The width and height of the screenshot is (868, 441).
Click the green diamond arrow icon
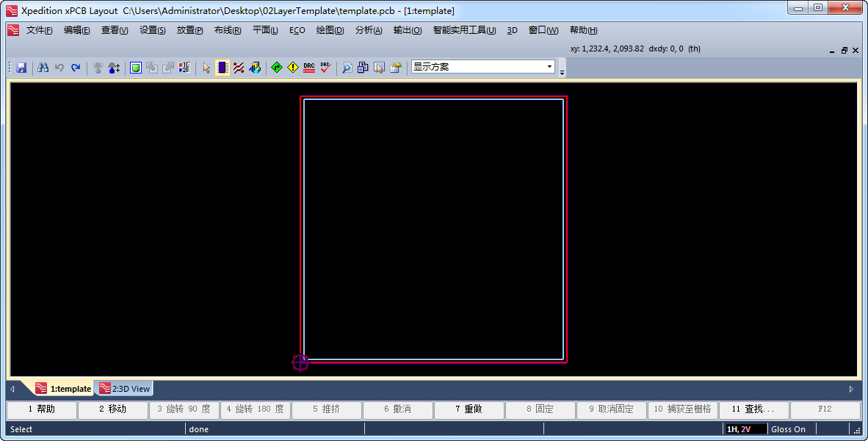click(277, 68)
